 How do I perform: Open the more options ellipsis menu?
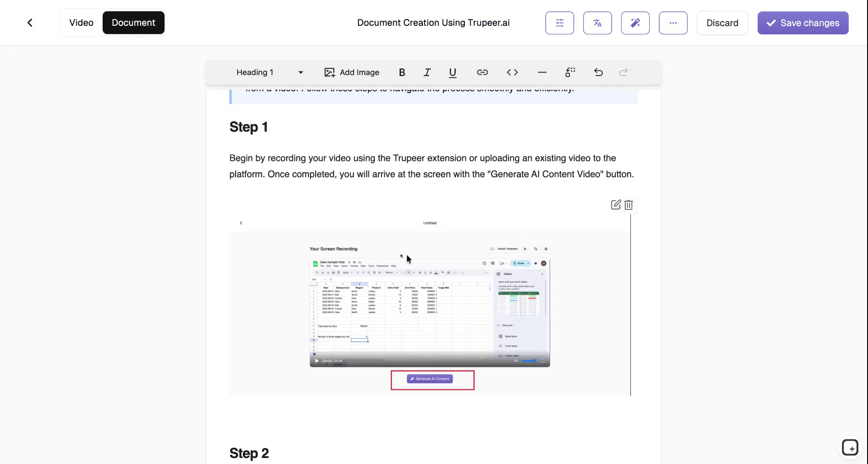(x=673, y=23)
